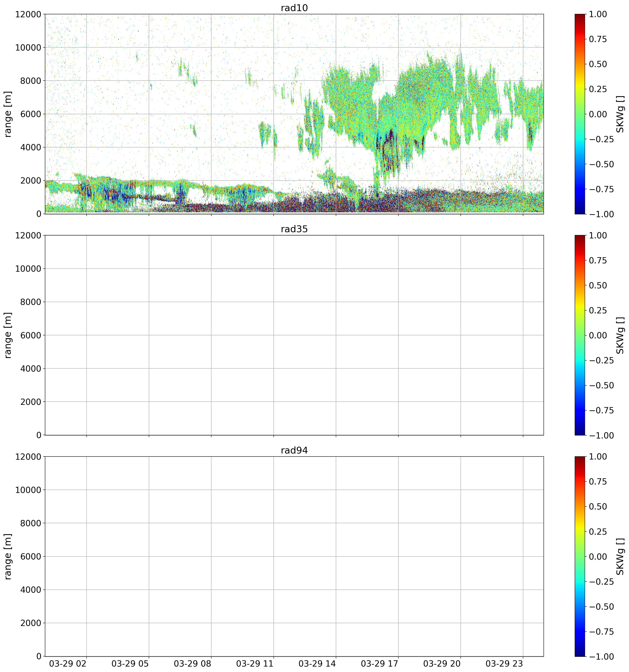Click the rad10 'range [m]' axis label
Image resolution: width=629 pixels, height=672 pixels.
pos(8,114)
